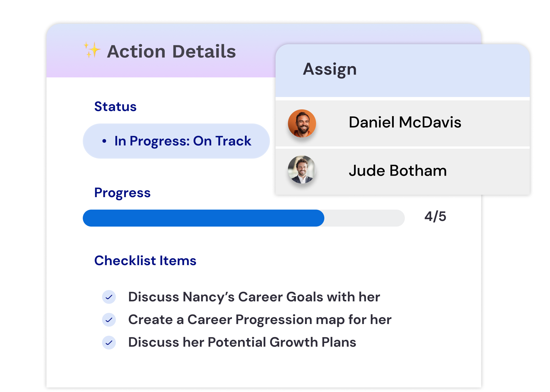Click the sparkle icon beside Action Details
The height and width of the screenshot is (392, 550).
click(92, 50)
